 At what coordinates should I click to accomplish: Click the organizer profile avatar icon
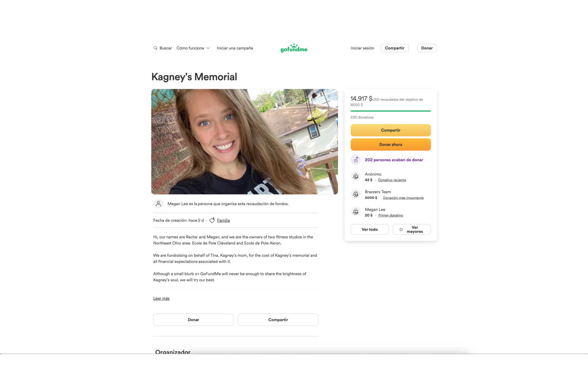(x=158, y=204)
